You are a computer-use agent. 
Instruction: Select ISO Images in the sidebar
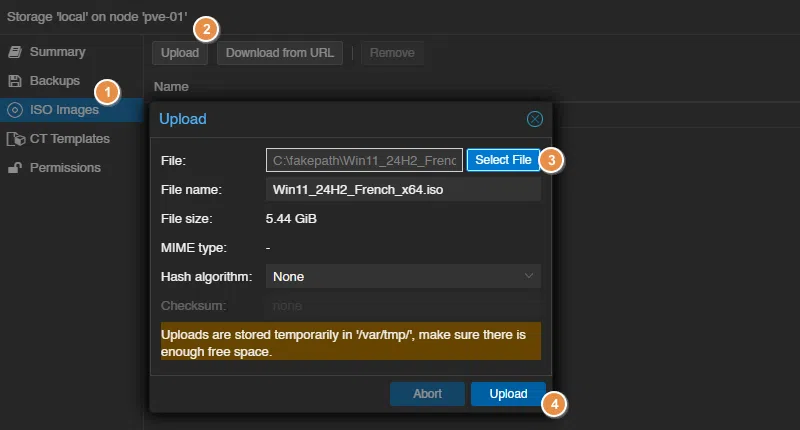pyautogui.click(x=71, y=110)
